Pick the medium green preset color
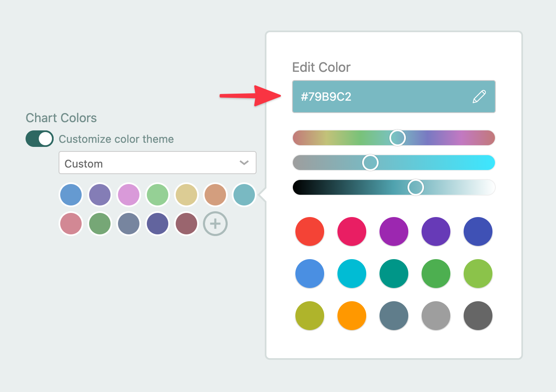The image size is (556, 392). tap(436, 274)
